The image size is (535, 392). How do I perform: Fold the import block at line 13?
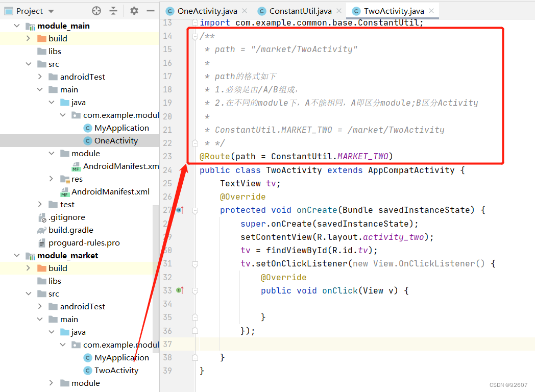(x=195, y=22)
